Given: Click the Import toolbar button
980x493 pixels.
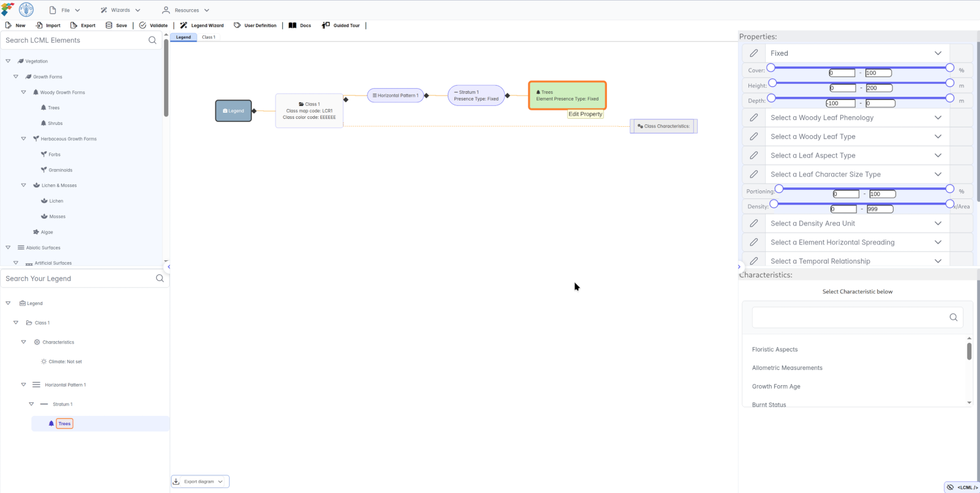Looking at the screenshot, I should (48, 25).
